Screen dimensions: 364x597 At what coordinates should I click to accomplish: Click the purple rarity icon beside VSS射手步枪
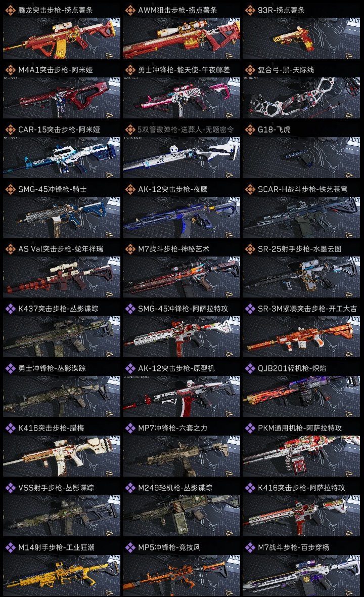[x=10, y=487]
